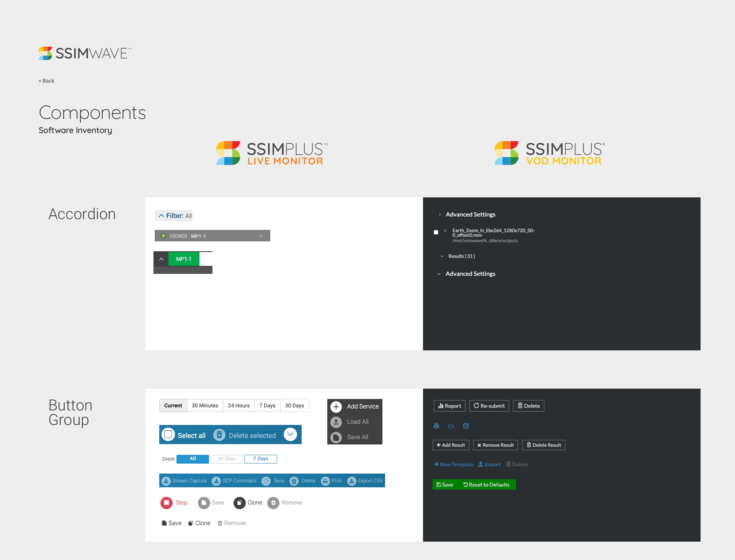This screenshot has height=560, width=735.
Task: Click the green MP1-1 label
Action: point(184,259)
